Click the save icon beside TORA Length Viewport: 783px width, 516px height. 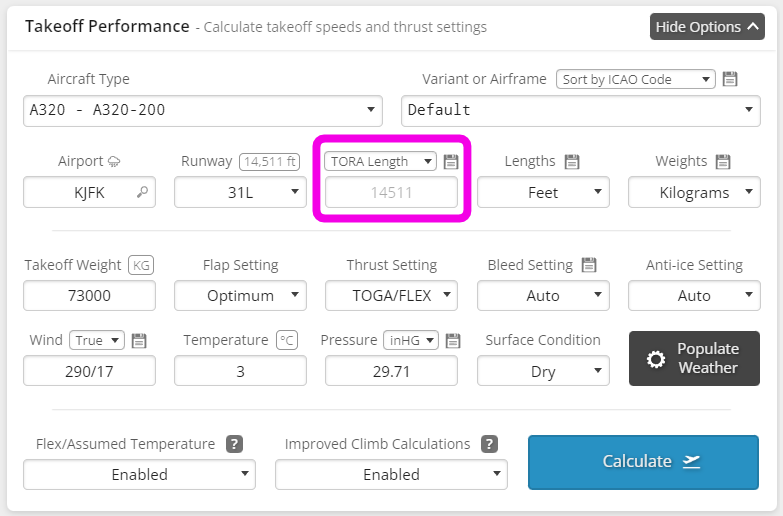click(x=451, y=161)
